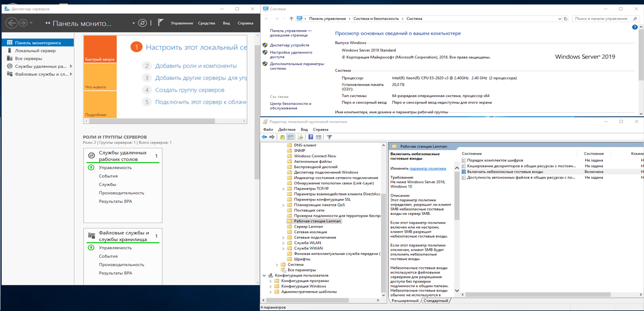Toggle console tree show/hide icon

[x=290, y=137]
